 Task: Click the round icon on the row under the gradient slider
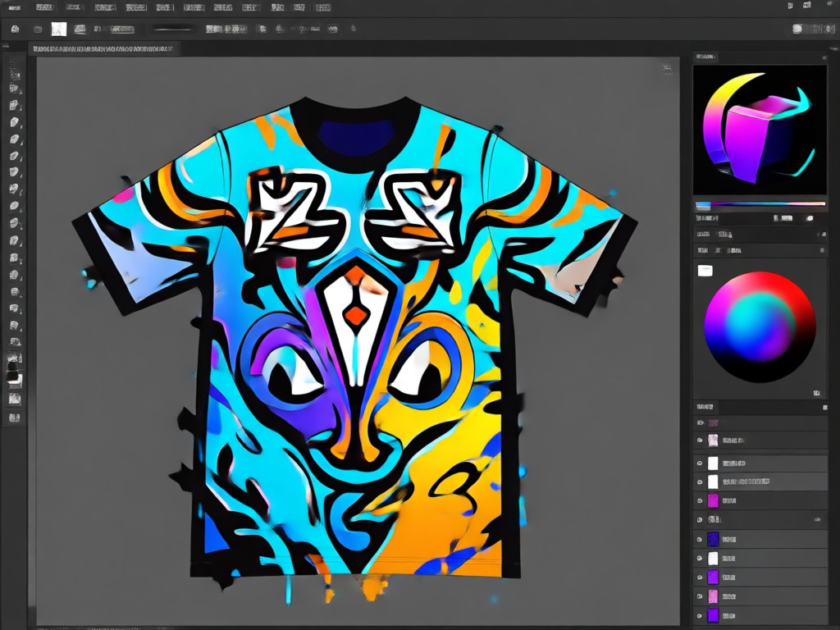pyautogui.click(x=810, y=218)
